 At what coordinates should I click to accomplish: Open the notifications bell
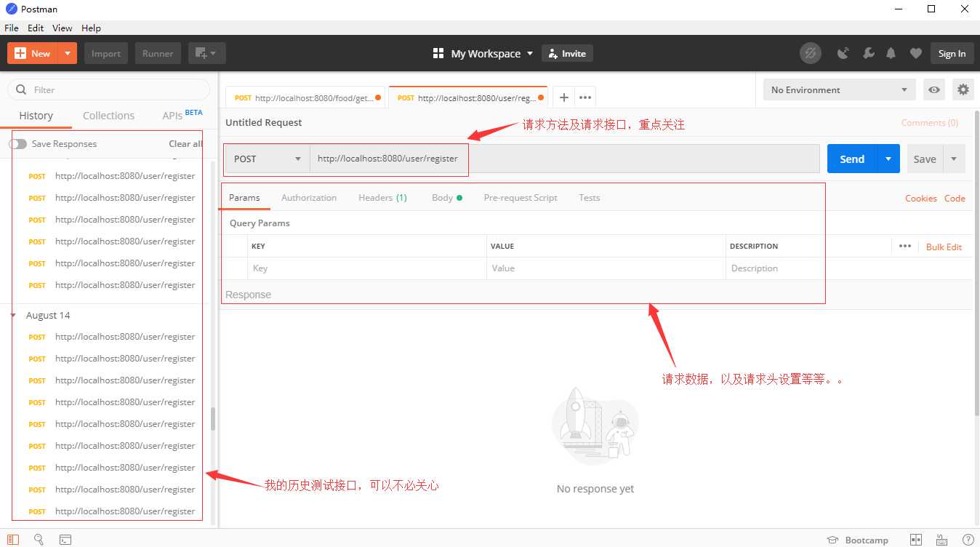coord(891,53)
